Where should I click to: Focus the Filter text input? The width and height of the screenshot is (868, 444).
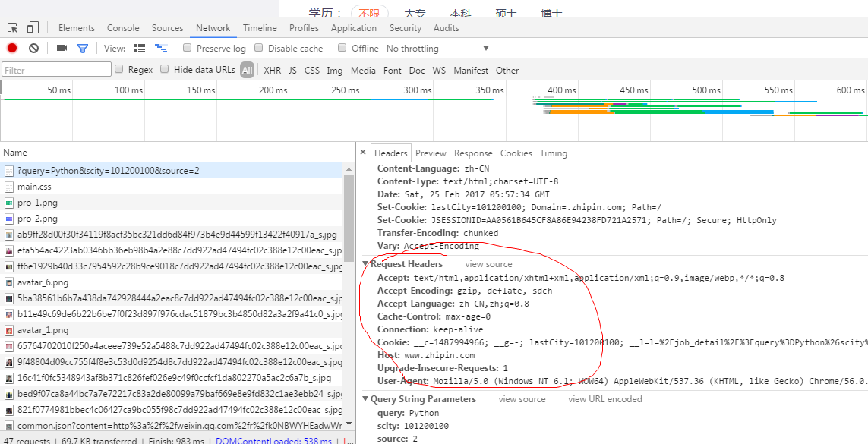[57, 70]
